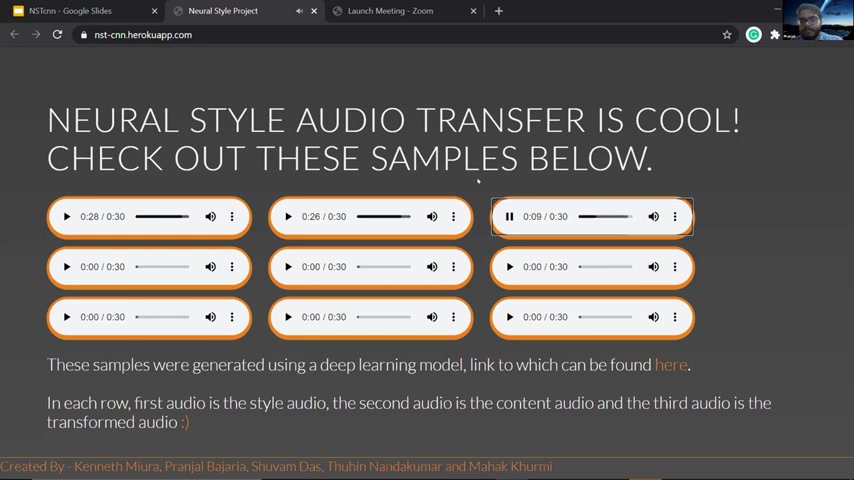Play third row middle audio sample
Viewport: 854px width, 480px height.
click(288, 317)
